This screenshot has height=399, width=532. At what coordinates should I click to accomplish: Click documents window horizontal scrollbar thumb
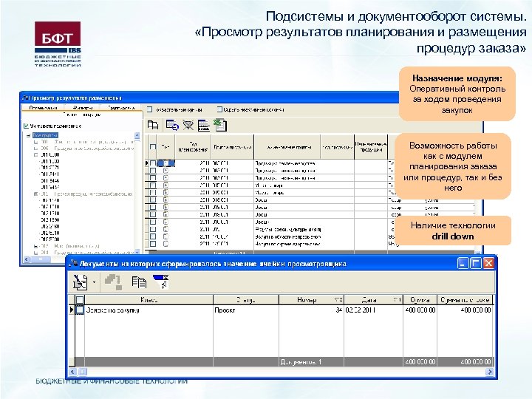83,372
